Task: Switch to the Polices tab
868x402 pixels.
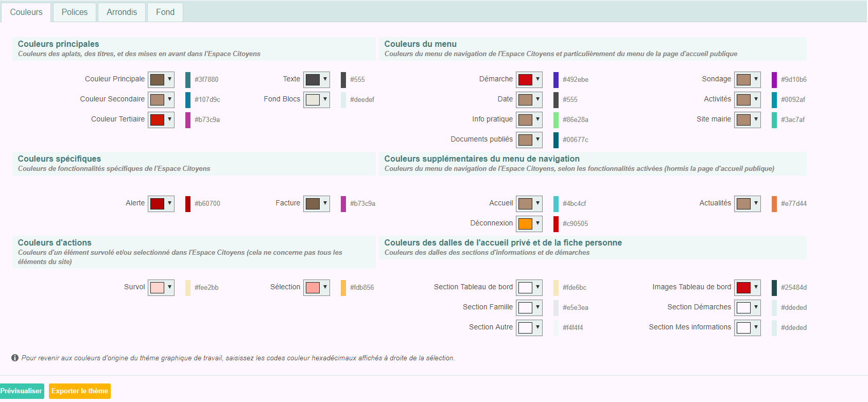Action: (75, 12)
